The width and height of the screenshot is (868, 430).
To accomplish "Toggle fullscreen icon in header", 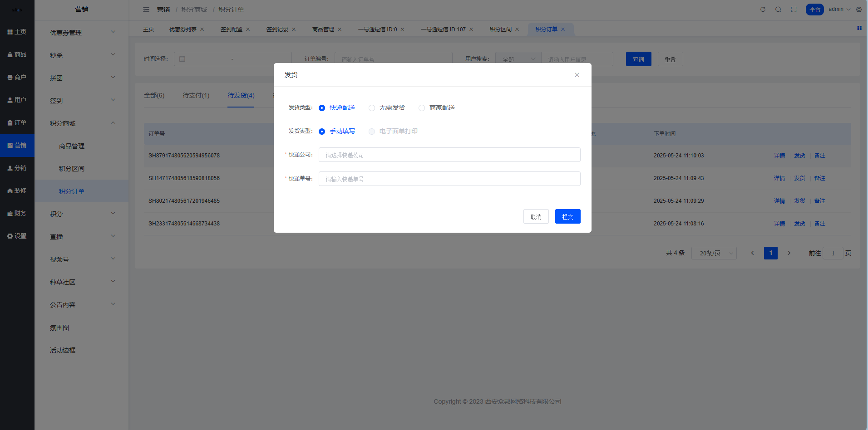I will [x=794, y=10].
